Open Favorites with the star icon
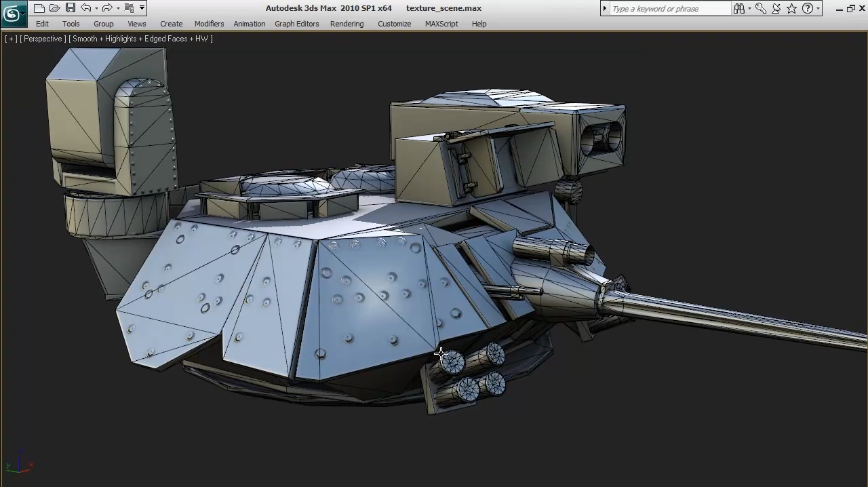868x487 pixels. click(x=791, y=8)
